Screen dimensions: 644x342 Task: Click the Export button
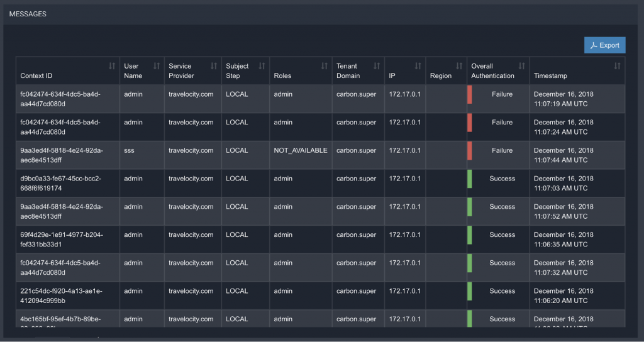tap(604, 45)
